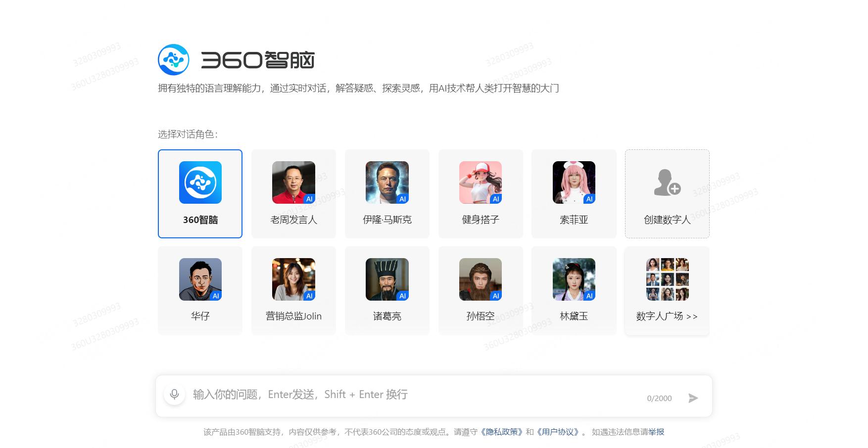
Task: Click the send message arrow icon
Action: (693, 398)
